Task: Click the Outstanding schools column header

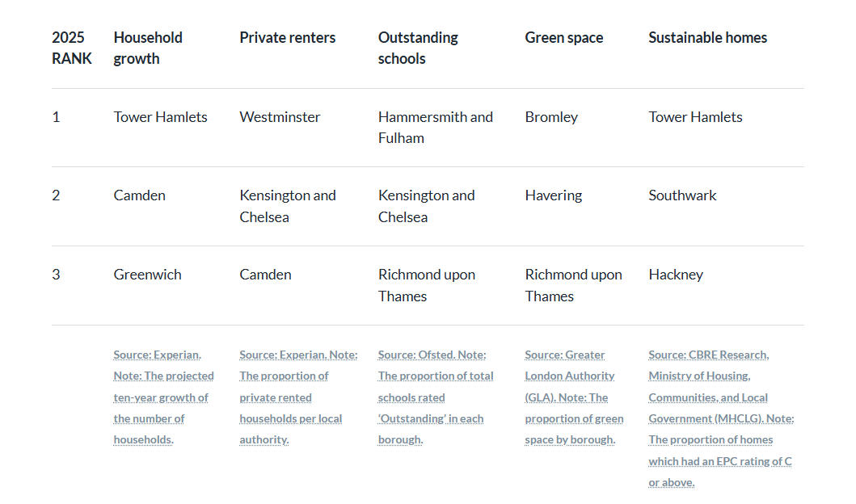Action: [x=418, y=48]
